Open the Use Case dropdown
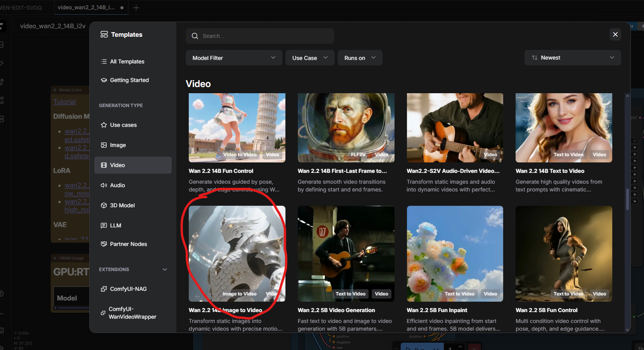Viewport: 644px width, 350px height. pos(309,58)
